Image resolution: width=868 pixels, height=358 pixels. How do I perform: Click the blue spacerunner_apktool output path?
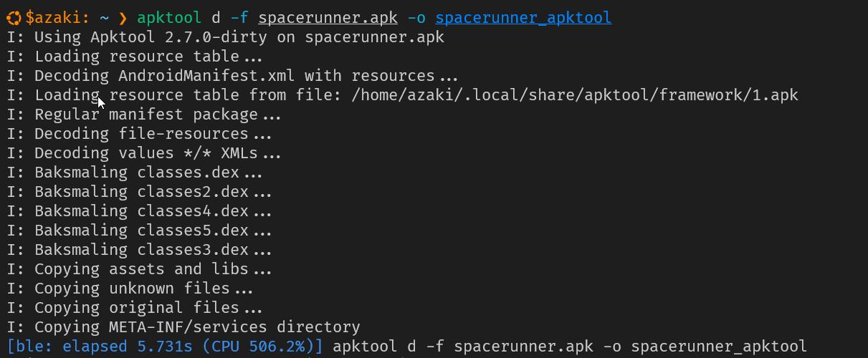523,18
